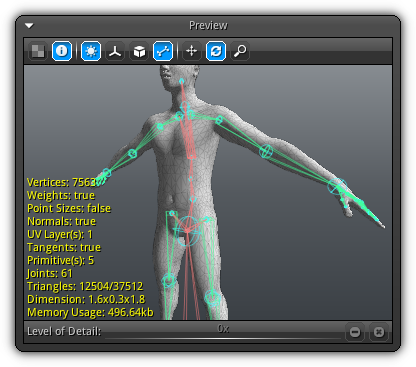
Task: Click the Primitive(s): 5 text
Action: (61, 260)
